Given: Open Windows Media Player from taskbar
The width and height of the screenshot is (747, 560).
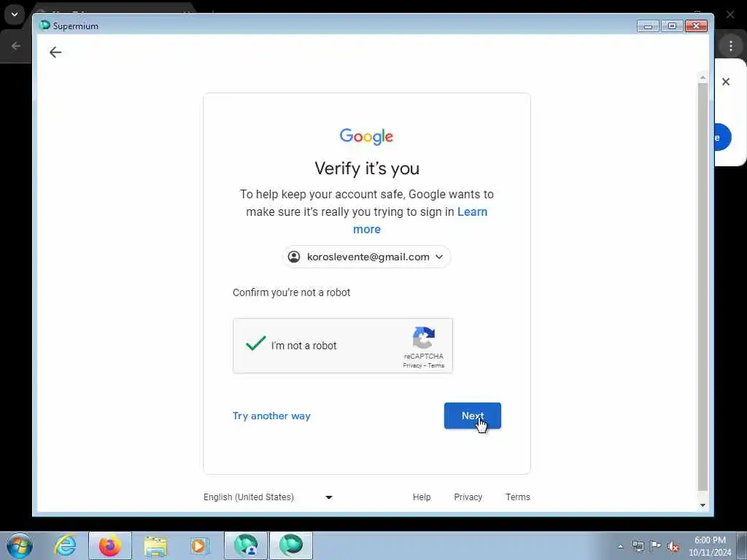Looking at the screenshot, I should [x=200, y=545].
